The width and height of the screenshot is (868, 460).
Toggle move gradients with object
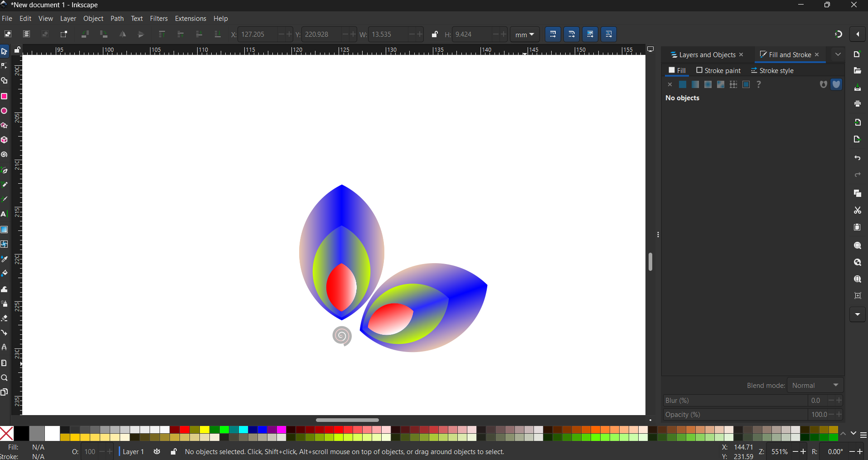click(590, 34)
